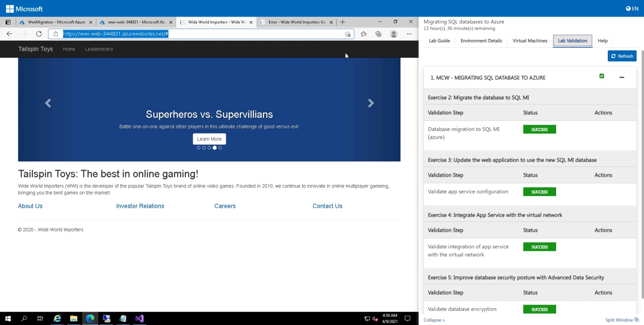The image size is (644, 325).
Task: Select the fifth carousel indicator dot
Action: coord(220,148)
